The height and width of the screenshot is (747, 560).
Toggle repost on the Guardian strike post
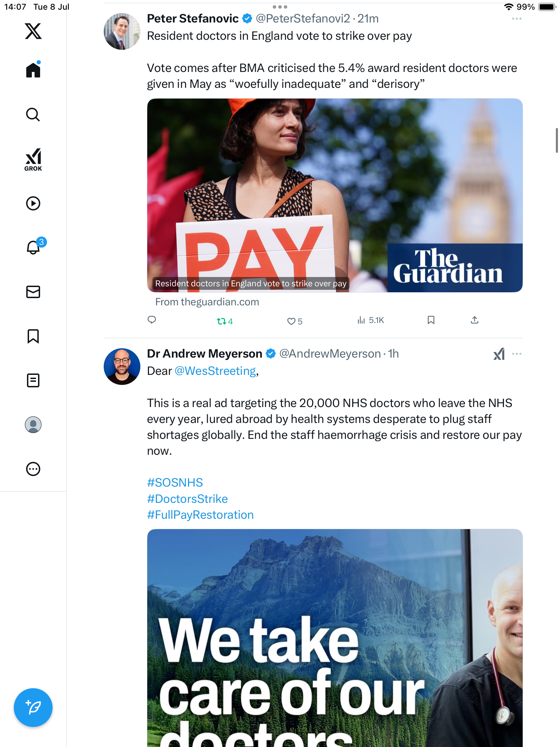(x=225, y=321)
